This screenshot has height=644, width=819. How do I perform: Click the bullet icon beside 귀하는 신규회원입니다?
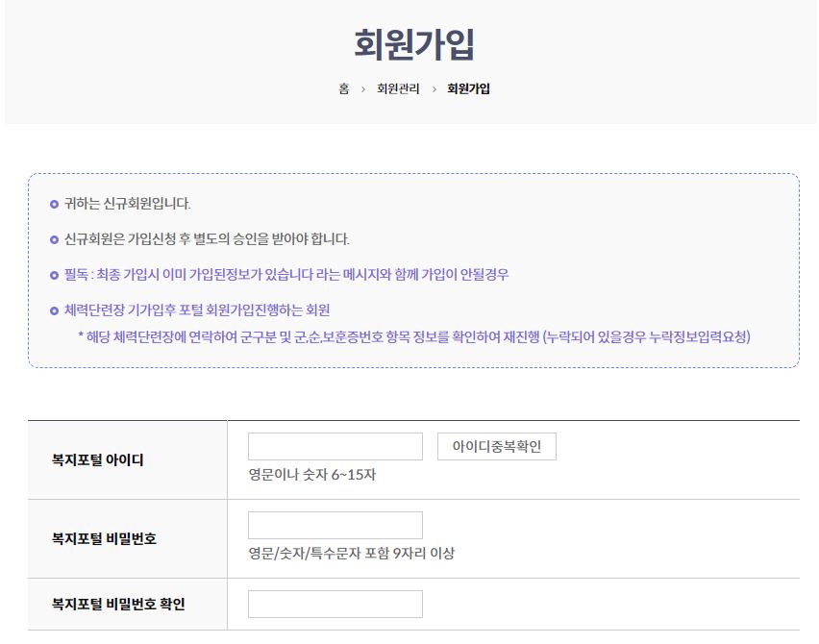55,204
